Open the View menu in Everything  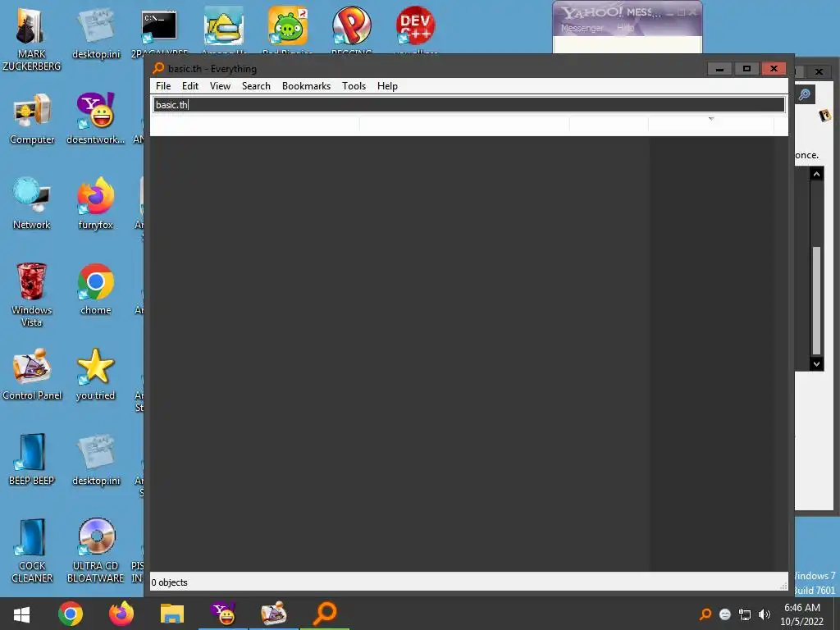[220, 86]
